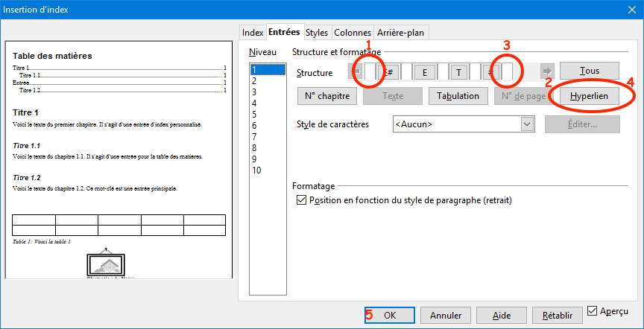Select the E# chapter number token
The image size is (644, 329).
click(389, 71)
